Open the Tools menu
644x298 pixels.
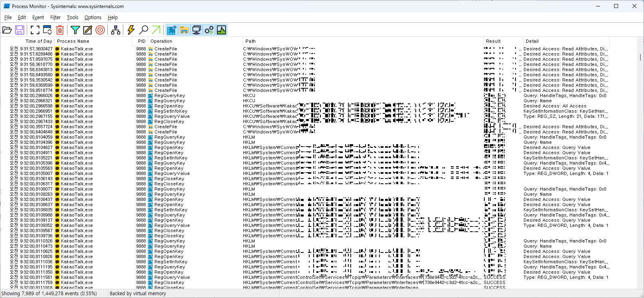pyautogui.click(x=73, y=18)
